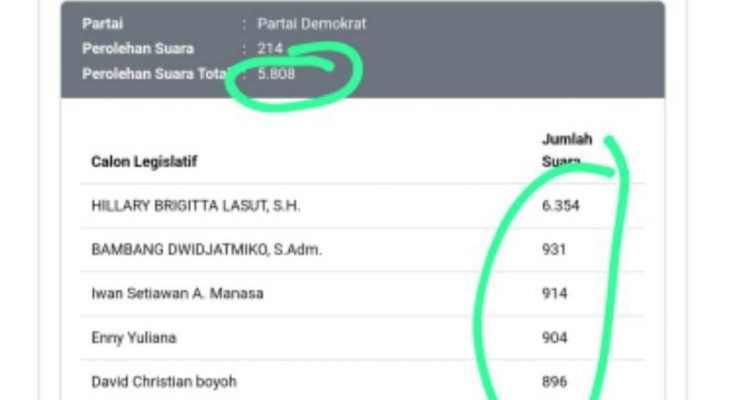Click the vote count 914
Image resolution: width=735 pixels, height=400 pixels.
pyautogui.click(x=555, y=294)
